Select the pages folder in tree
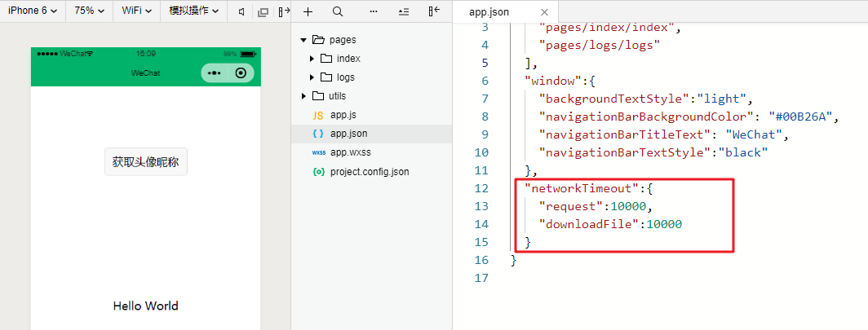 [371, 40]
